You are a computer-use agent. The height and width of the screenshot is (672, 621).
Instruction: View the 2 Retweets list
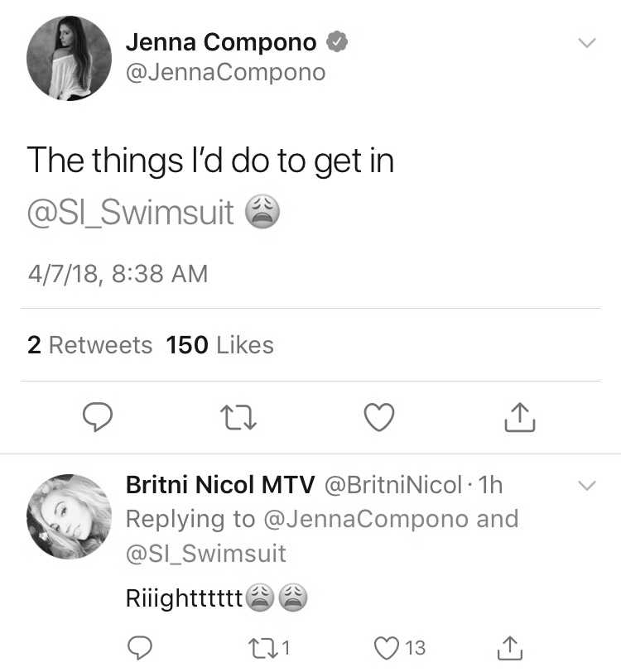pos(89,345)
